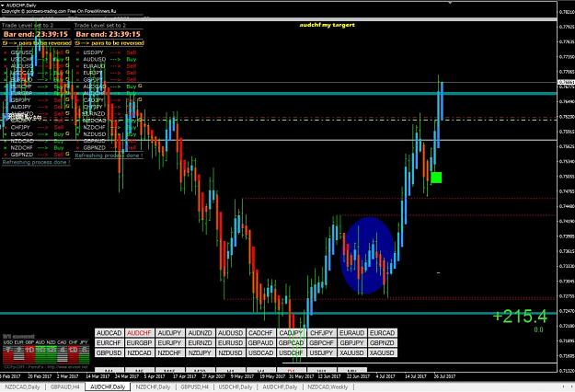Viewport: 575px width, 392px height.
Task: Click the EURGBP symbol button
Action: coord(139,343)
